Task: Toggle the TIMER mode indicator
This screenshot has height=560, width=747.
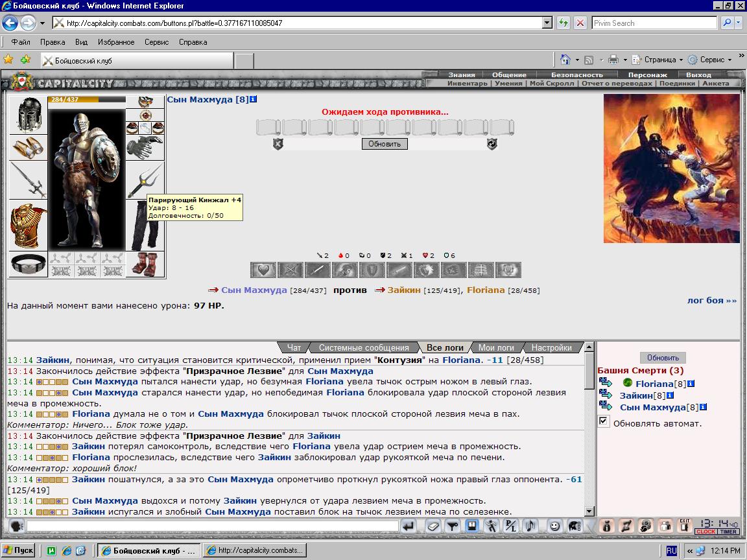Action: [x=728, y=531]
